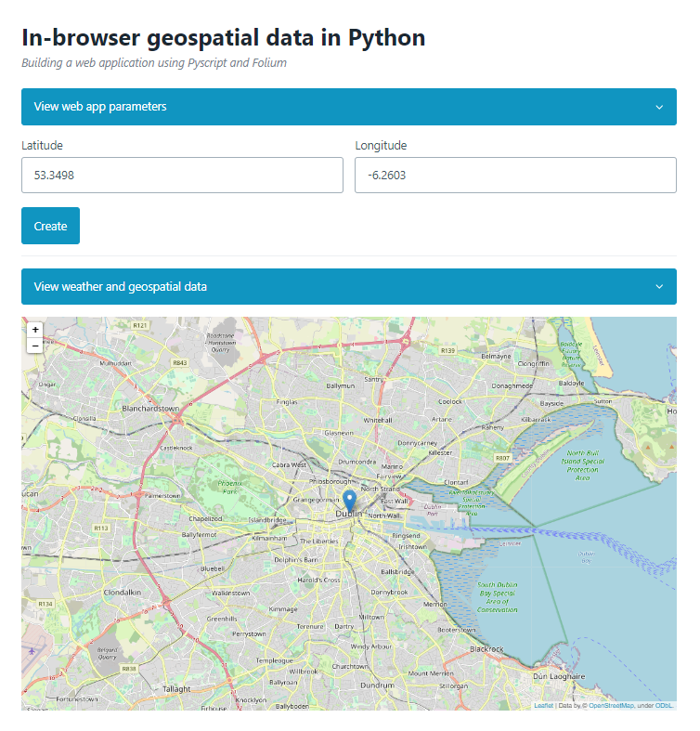Click the Phoenix Park label on the map

(229, 487)
